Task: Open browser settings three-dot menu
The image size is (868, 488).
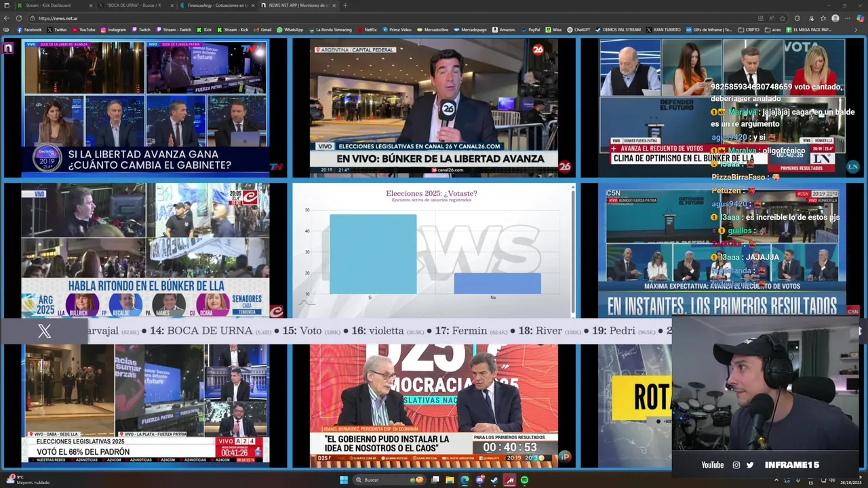Action: (x=848, y=18)
